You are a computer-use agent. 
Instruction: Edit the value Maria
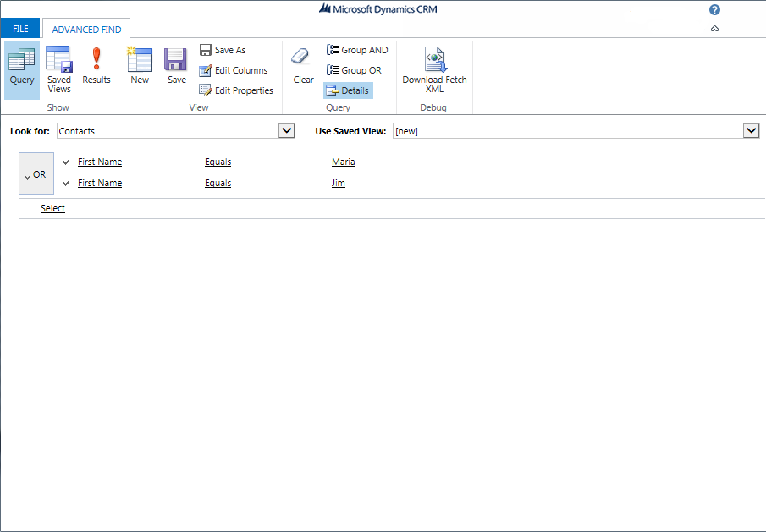[344, 162]
